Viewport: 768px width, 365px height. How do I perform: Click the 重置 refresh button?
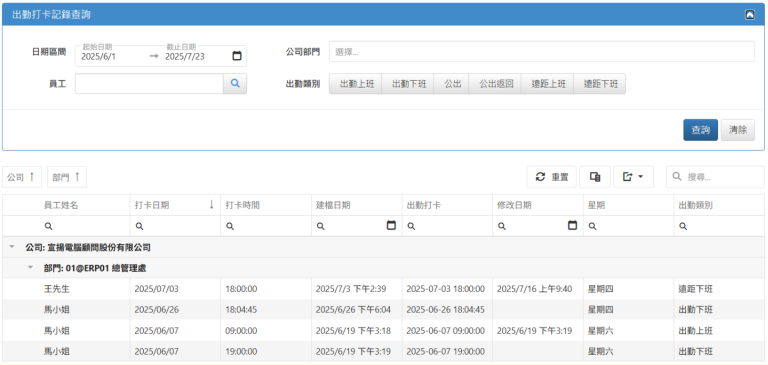[552, 177]
